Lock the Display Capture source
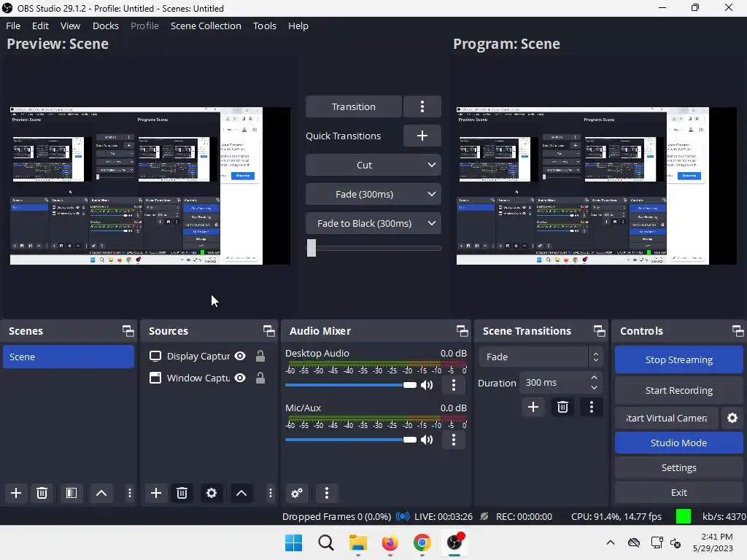 click(260, 356)
